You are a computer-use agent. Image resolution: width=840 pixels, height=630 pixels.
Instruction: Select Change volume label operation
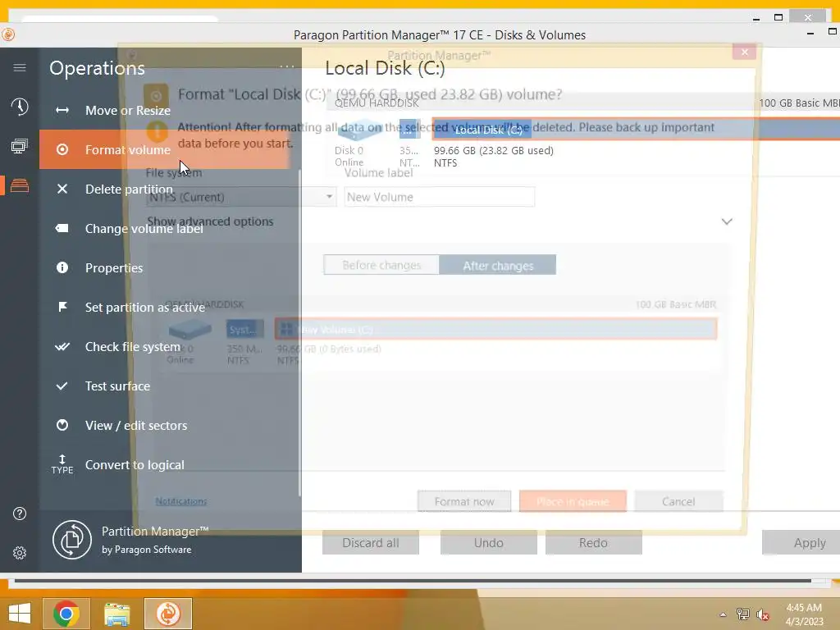coord(164,228)
